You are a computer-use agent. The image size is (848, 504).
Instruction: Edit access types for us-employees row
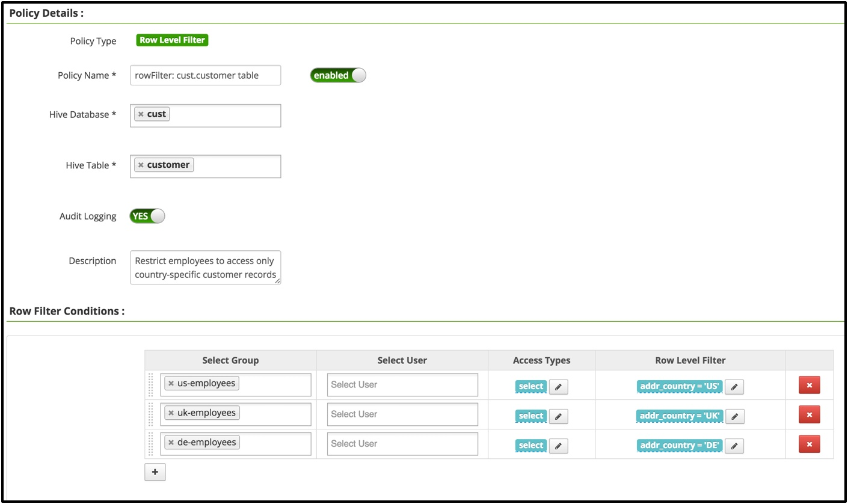click(558, 387)
